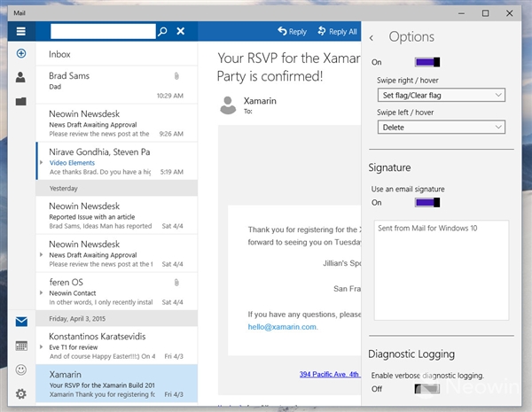Click the attachment icon on feren OS email

coord(176,283)
